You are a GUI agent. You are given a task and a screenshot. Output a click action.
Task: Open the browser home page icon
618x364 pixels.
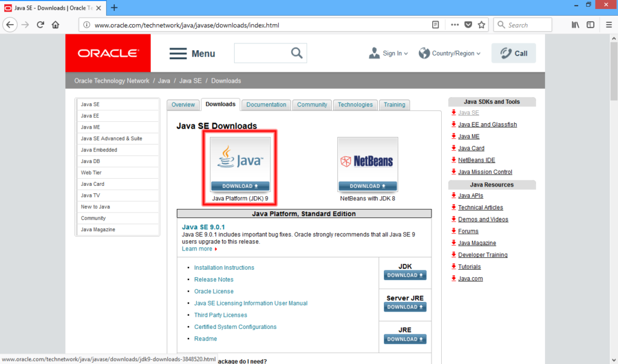point(56,25)
